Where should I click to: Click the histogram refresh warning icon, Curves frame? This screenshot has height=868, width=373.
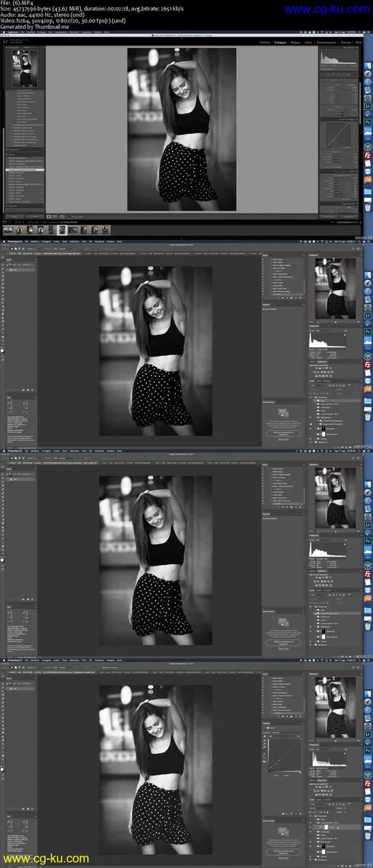(345, 754)
